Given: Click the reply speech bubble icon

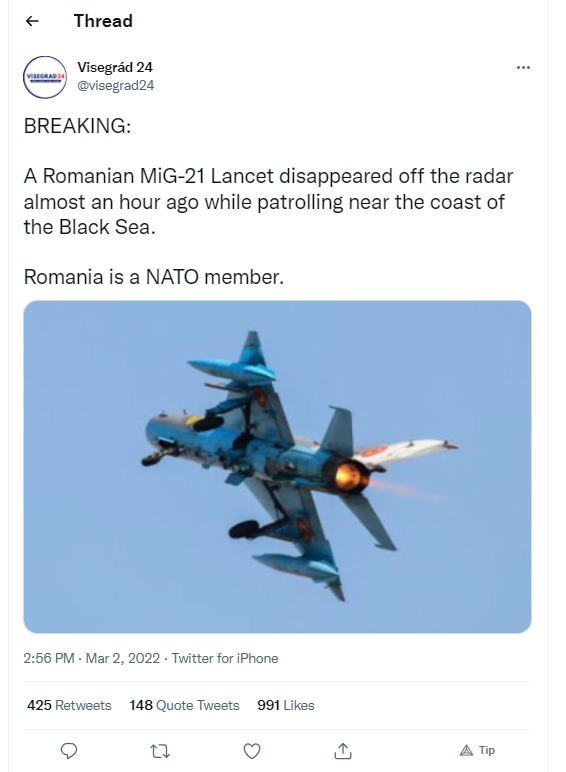Looking at the screenshot, I should click(69, 751).
